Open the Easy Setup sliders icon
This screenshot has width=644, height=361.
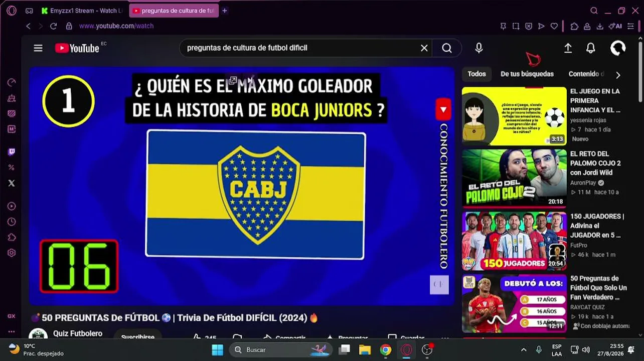tap(630, 26)
